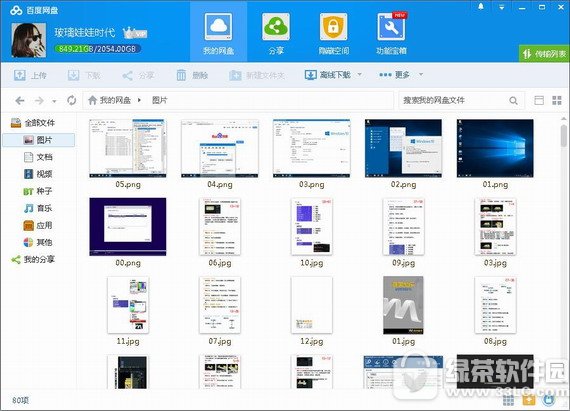The width and height of the screenshot is (570, 411).
Task: Click 图片 in the breadcrumb path
Action: (x=160, y=100)
